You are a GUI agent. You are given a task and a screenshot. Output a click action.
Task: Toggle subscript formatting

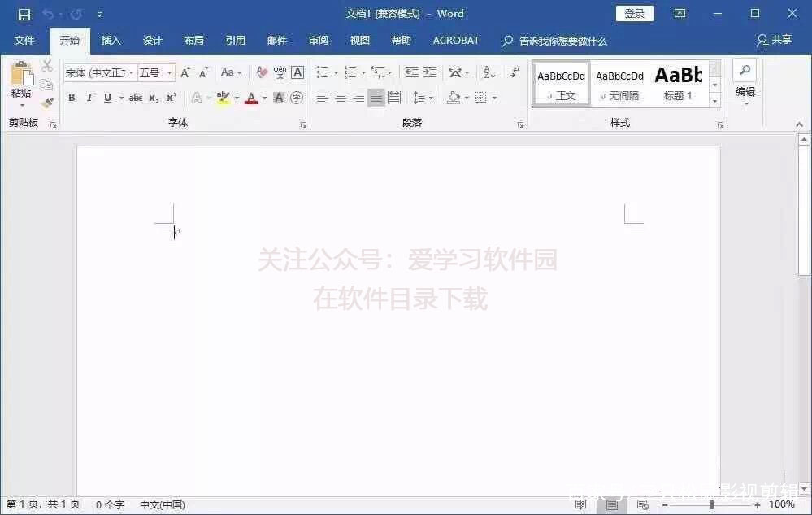(154, 98)
